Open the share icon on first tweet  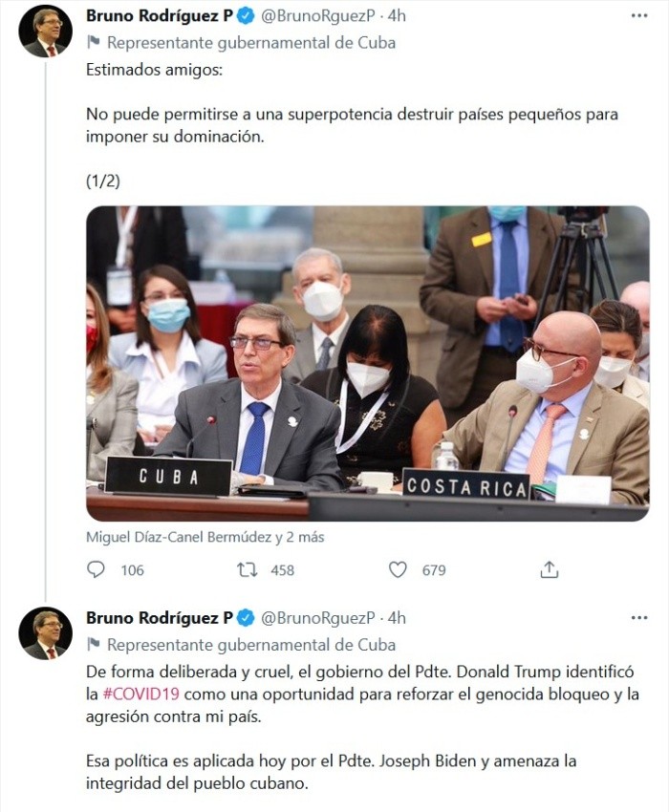click(549, 569)
